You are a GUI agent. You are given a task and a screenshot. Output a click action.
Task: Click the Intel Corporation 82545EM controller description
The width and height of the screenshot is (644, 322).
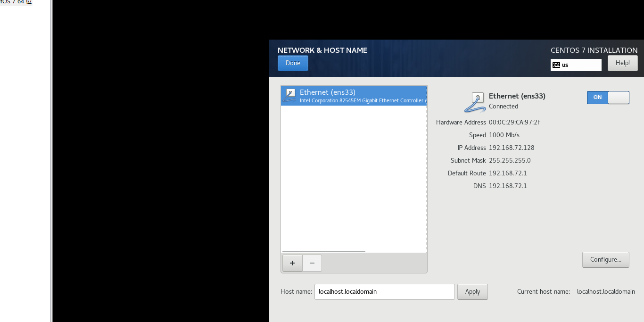(x=363, y=100)
